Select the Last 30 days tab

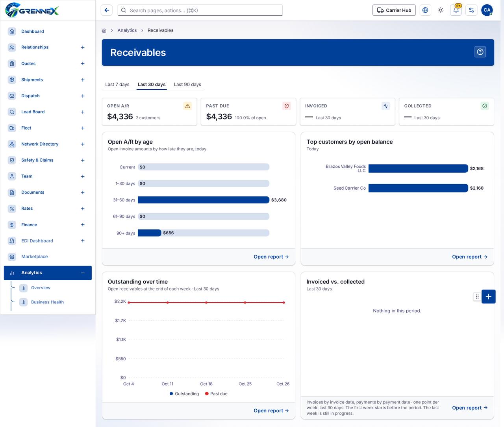152,85
